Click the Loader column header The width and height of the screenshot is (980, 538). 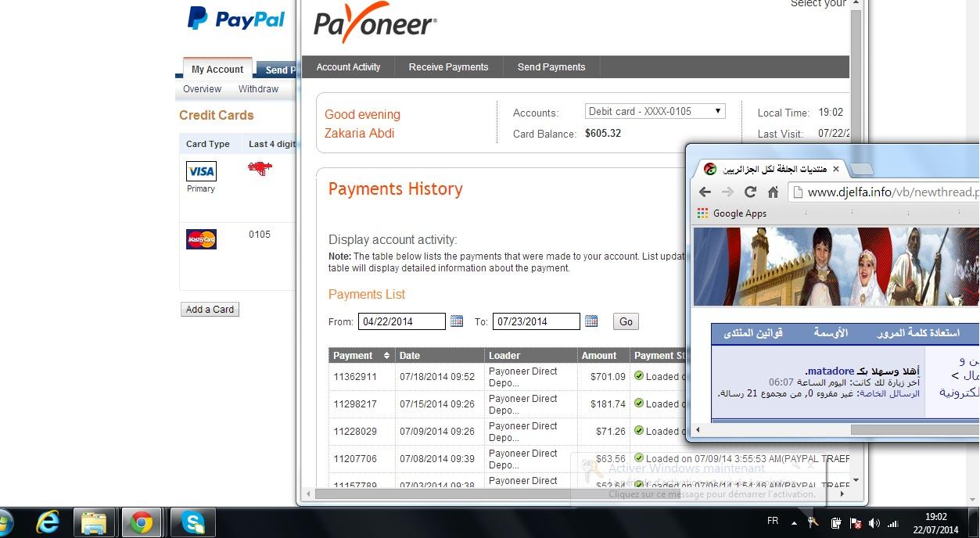530,356
